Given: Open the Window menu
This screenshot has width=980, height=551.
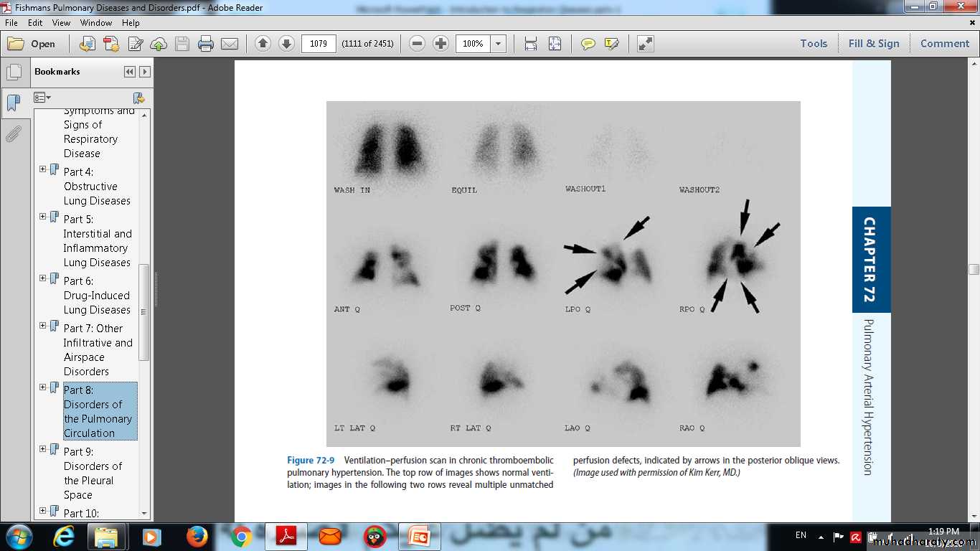Looking at the screenshot, I should point(96,23).
